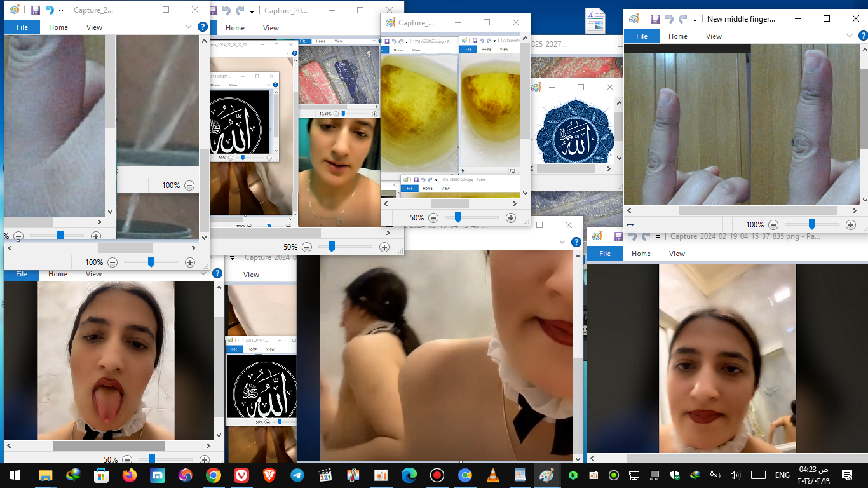Image resolution: width=868 pixels, height=488 pixels.
Task: Click the ENG input language indicator
Action: [782, 475]
